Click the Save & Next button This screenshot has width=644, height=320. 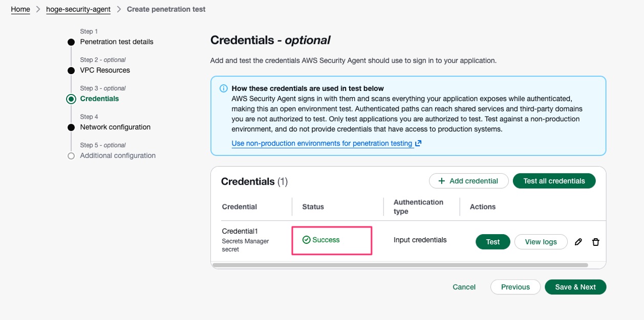(x=575, y=287)
